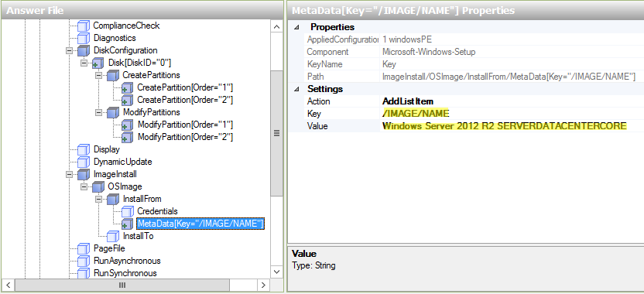The height and width of the screenshot is (294, 644).
Task: Collapse the Settings section triangle
Action: tap(297, 89)
